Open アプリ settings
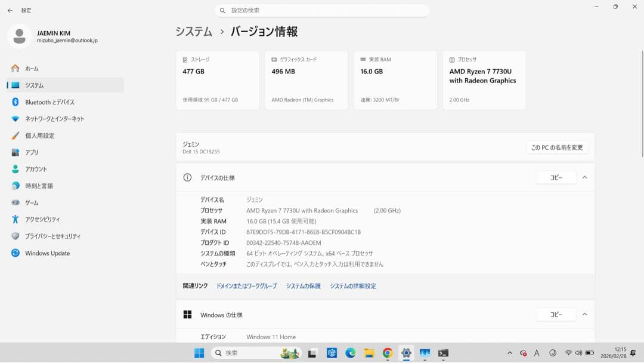Viewport: 644px width, 363px height. click(65, 152)
